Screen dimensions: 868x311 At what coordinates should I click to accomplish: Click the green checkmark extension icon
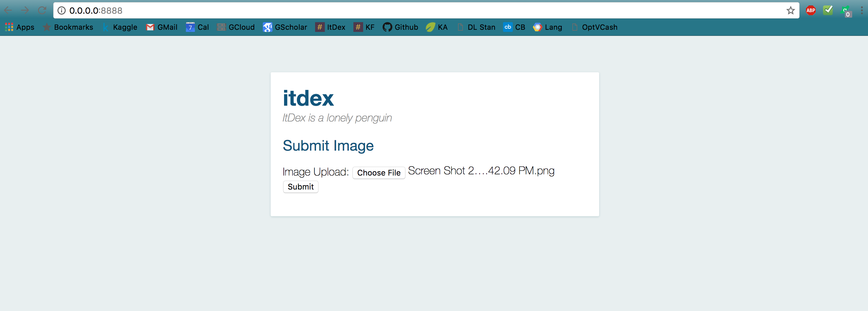pos(828,10)
